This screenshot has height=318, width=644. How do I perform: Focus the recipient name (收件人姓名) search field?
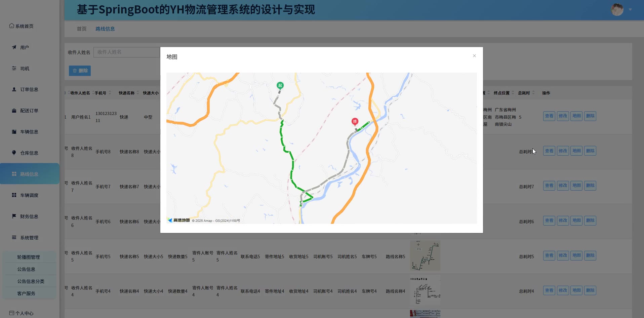tap(126, 52)
